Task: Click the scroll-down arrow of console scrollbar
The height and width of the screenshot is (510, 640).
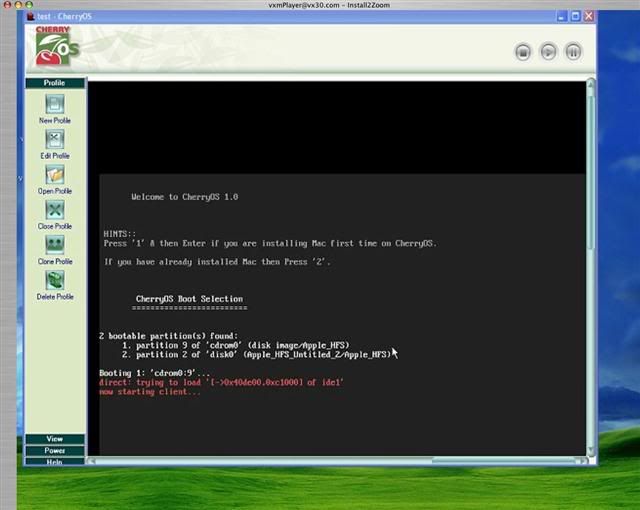Action: pyautogui.click(x=591, y=450)
